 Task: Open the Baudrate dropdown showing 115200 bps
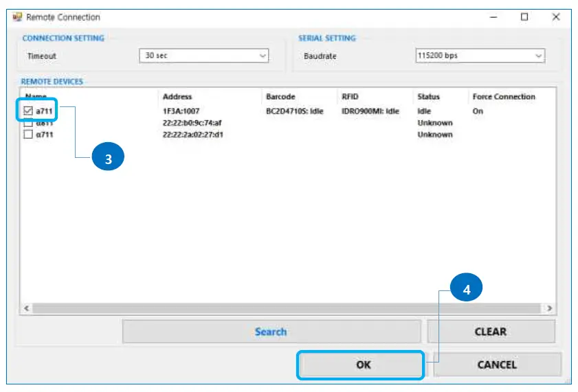pyautogui.click(x=480, y=56)
